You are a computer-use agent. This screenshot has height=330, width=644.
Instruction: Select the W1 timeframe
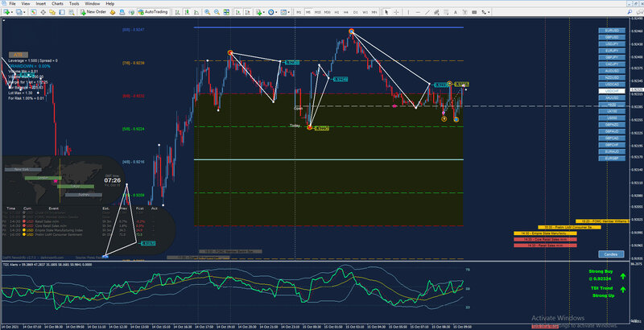click(x=365, y=12)
